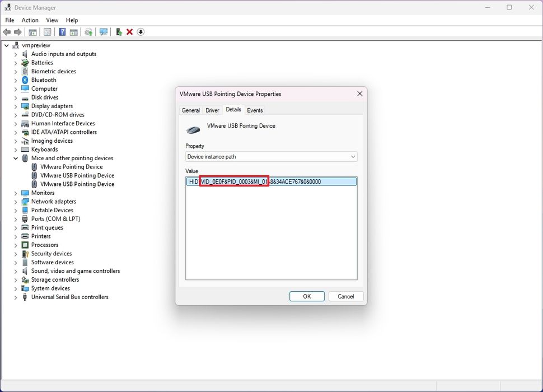Expand Universal Serial Bus controllers
Viewport: 543px width, 392px height.
pos(17,297)
